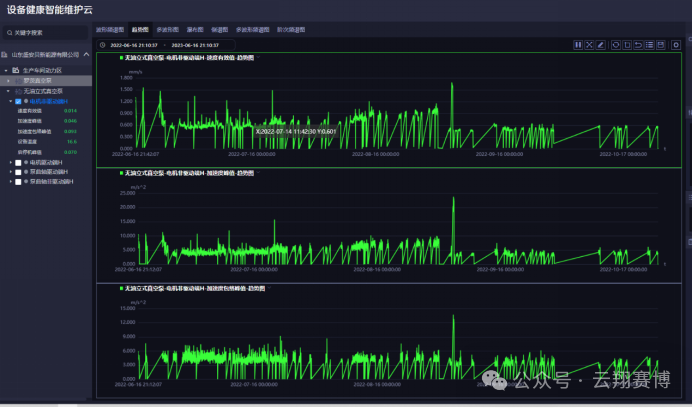Click green legend marker of 加速度包络峰值 trend chart
The width and height of the screenshot is (693, 408).
122,288
